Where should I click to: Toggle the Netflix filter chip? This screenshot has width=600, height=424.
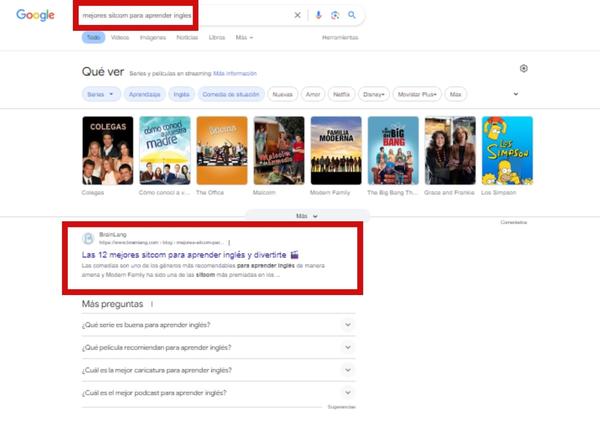pyautogui.click(x=342, y=94)
